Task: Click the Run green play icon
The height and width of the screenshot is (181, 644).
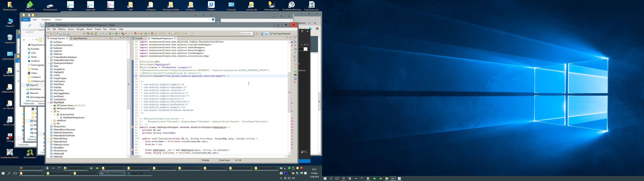Action: tap(117, 34)
